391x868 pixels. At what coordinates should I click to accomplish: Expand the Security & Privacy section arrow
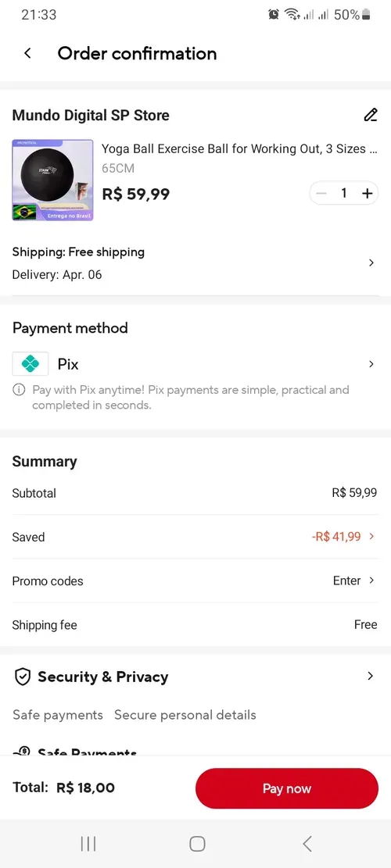pos(371,676)
